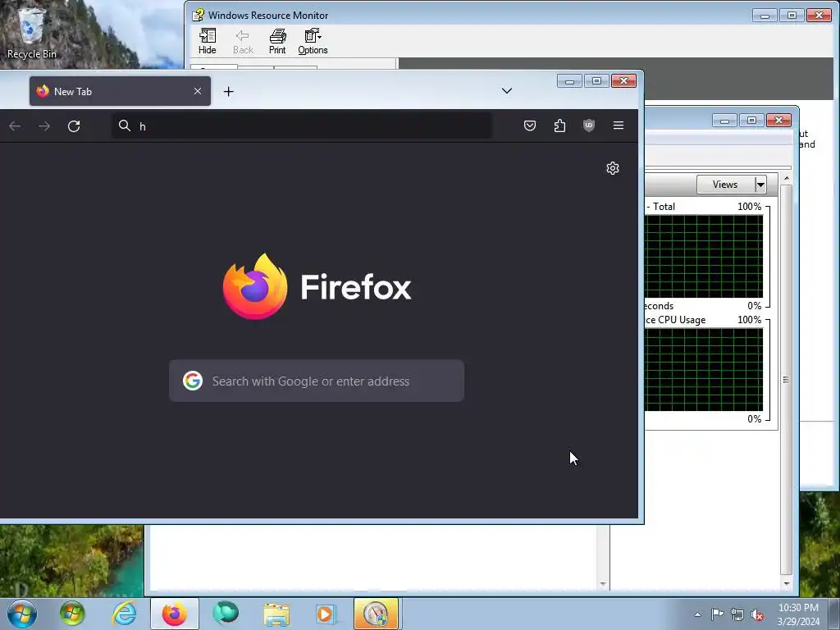Open a new Firefox tab
Viewport: 840px width, 630px height.
[228, 92]
